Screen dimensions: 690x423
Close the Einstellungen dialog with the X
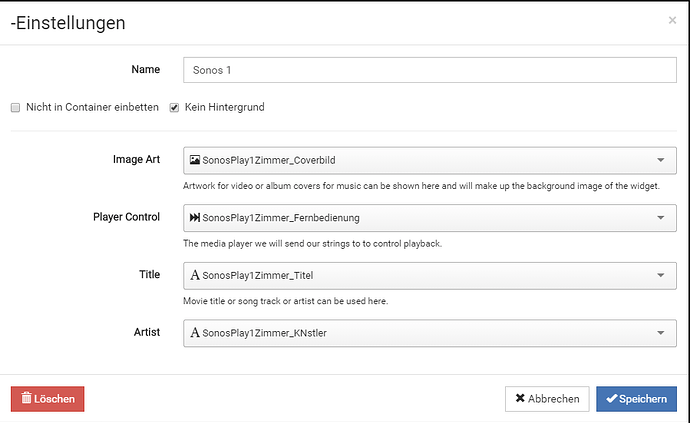[x=672, y=20]
